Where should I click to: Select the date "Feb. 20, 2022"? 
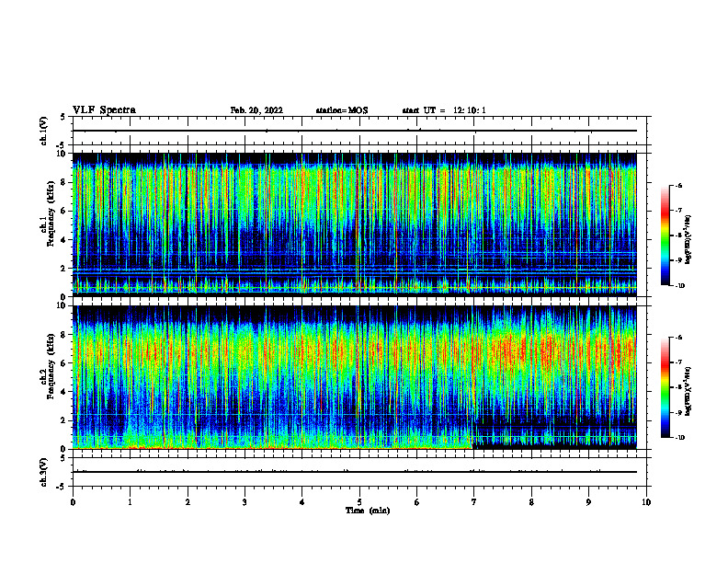click(256, 110)
